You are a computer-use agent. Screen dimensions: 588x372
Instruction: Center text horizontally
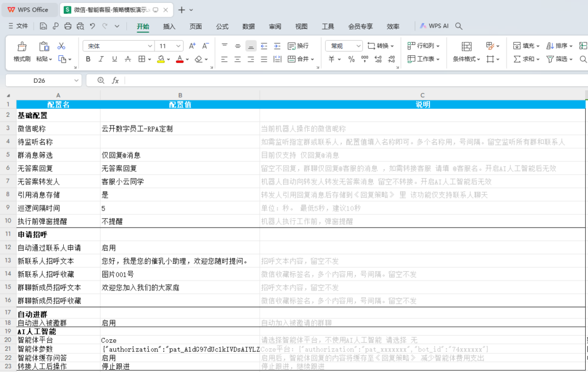(237, 59)
